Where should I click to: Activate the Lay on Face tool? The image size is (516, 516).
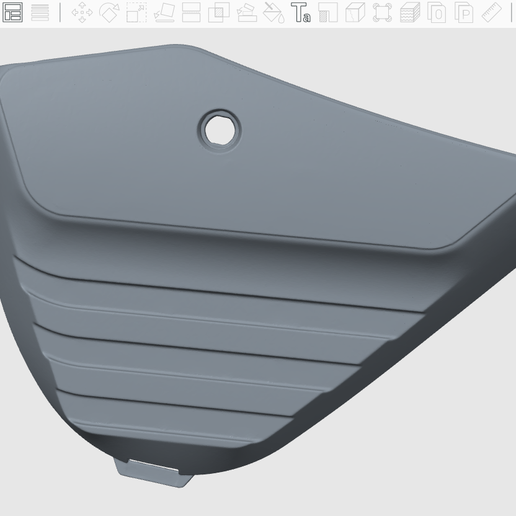pos(164,12)
